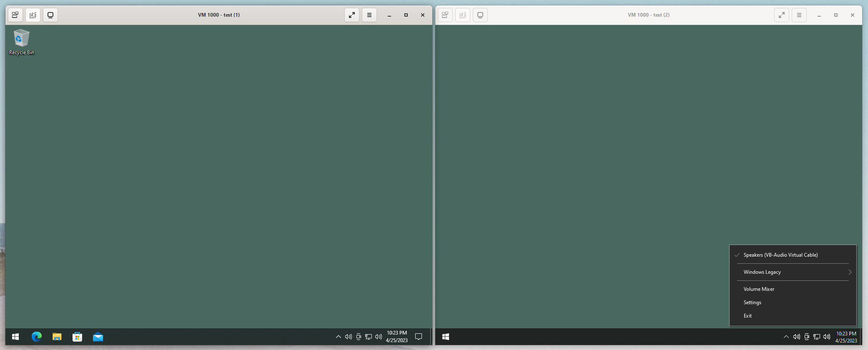This screenshot has height=350, width=868.
Task: Open the hamburger menu in test (2) window
Action: point(799,15)
